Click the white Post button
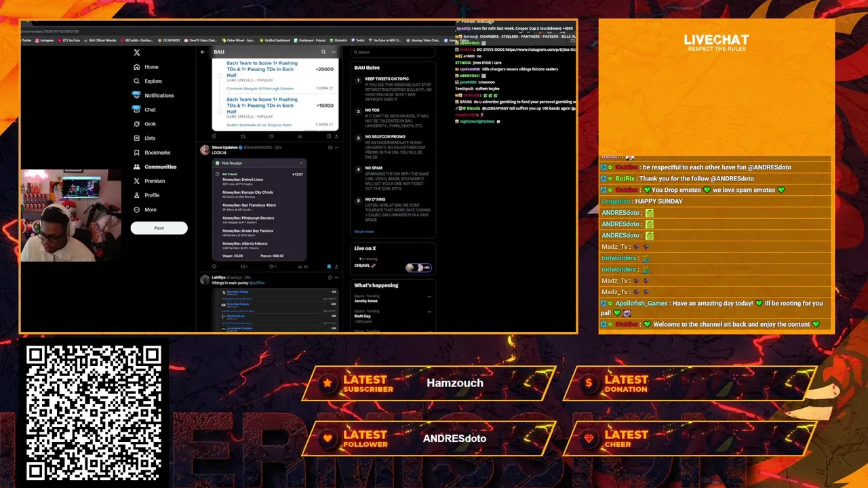The width and height of the screenshot is (868, 488). coord(159,228)
